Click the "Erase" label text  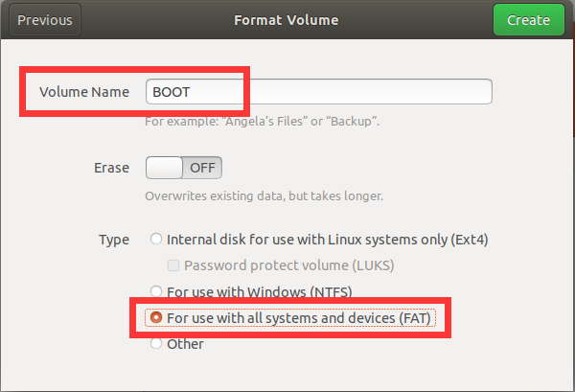tap(111, 168)
